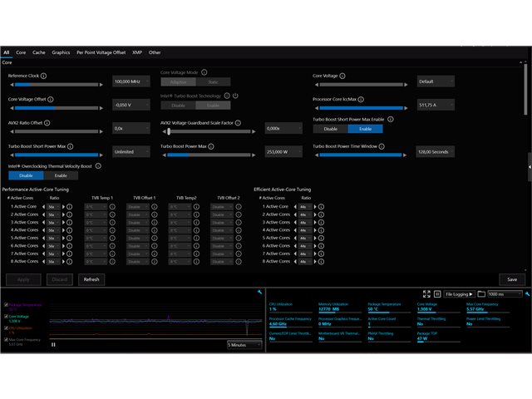Screen dimensions: 532x399
Task: Click info icon for Turbo Boost Power Max
Action: tap(211, 146)
